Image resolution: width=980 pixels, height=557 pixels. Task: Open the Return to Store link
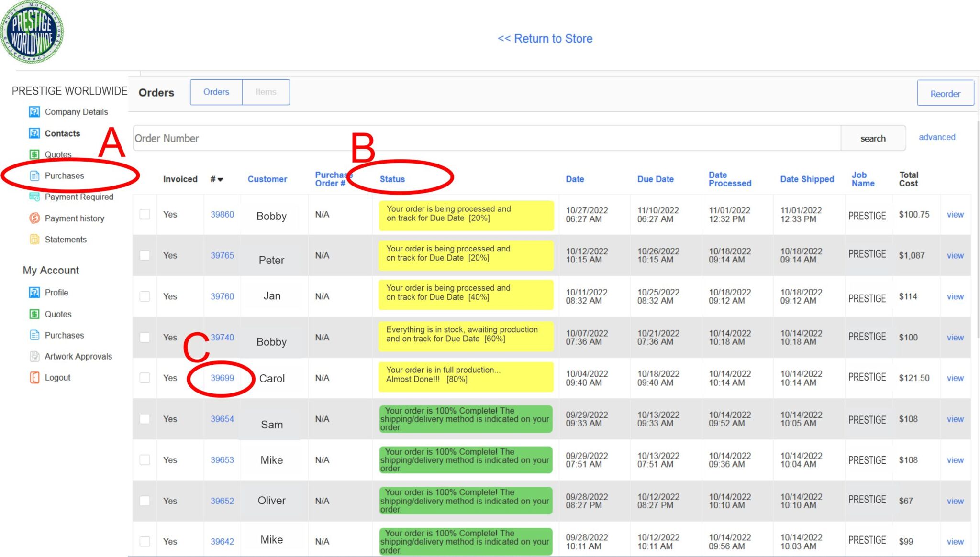click(x=545, y=39)
